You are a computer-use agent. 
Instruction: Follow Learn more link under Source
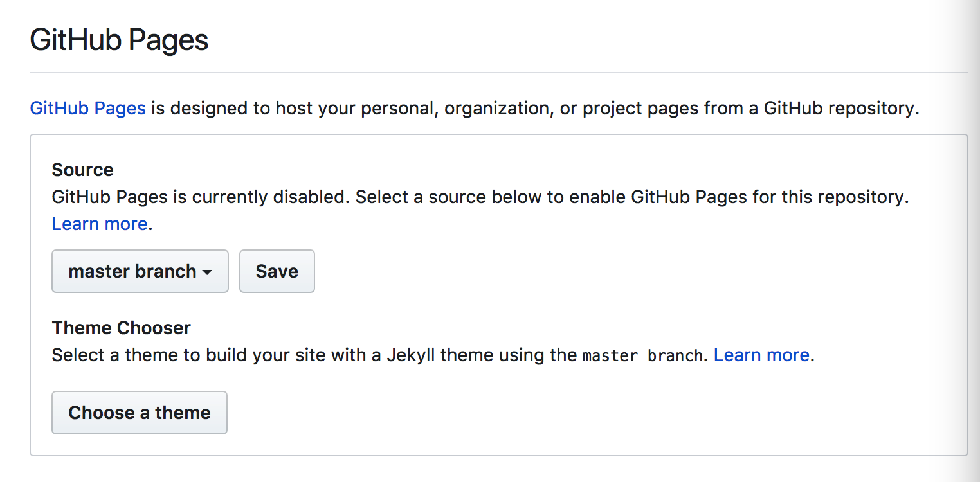point(100,224)
